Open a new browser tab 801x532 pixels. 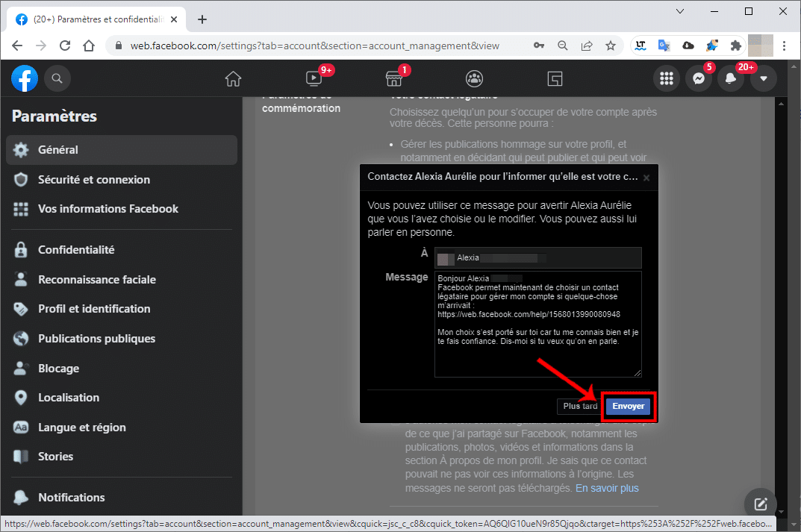pos(202,19)
